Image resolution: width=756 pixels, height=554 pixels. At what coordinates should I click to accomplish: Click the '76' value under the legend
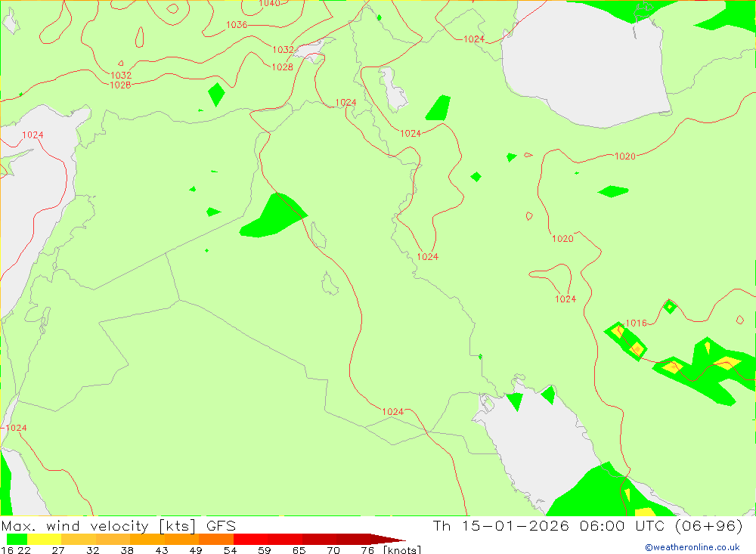pos(368,550)
